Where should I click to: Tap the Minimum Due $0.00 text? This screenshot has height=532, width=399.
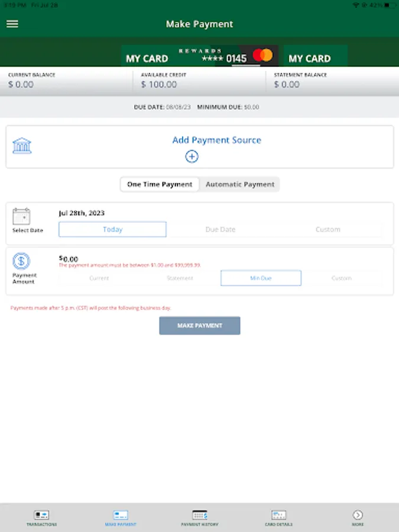228,107
